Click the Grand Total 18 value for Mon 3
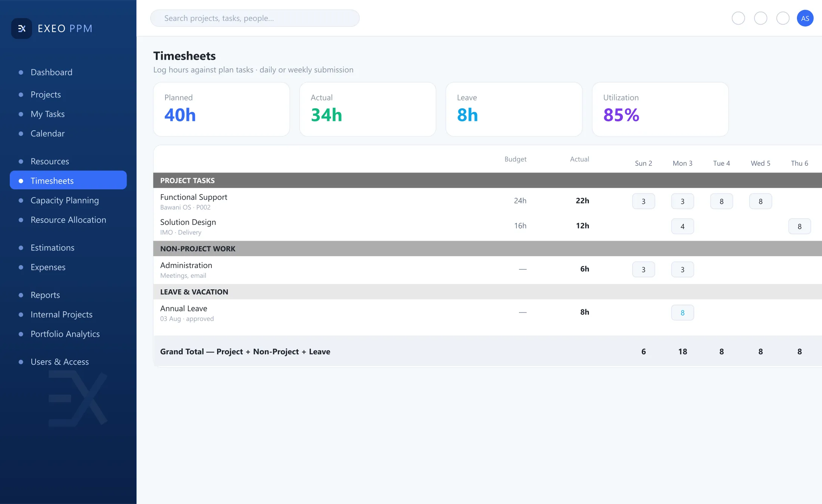 [682, 352]
